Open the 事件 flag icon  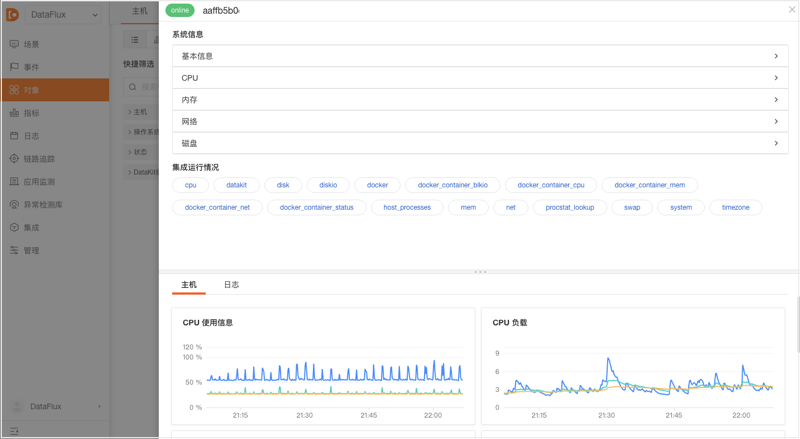click(x=14, y=67)
